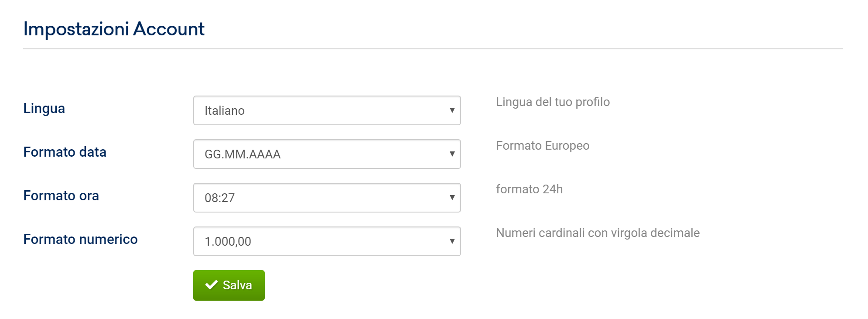Click the checkmark icon on Salva
The image size is (868, 319).
[x=212, y=285]
